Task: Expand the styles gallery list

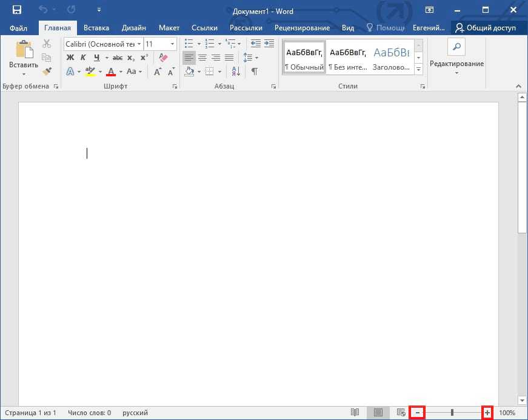Action: point(418,69)
